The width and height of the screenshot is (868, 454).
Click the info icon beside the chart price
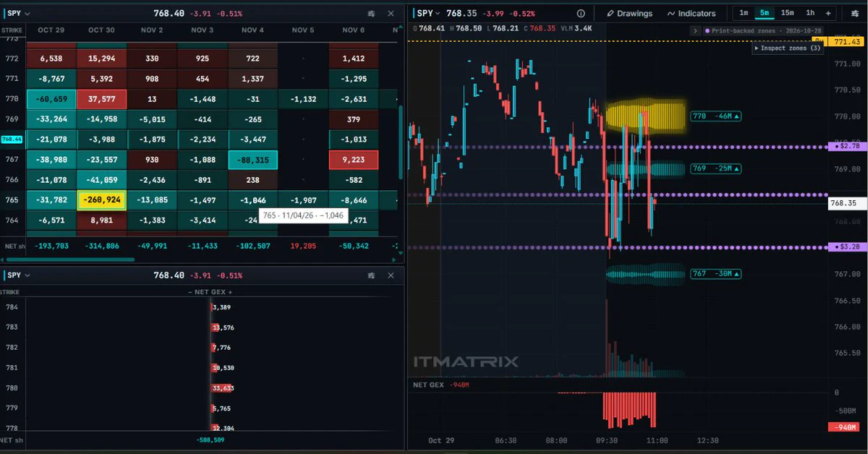point(581,13)
